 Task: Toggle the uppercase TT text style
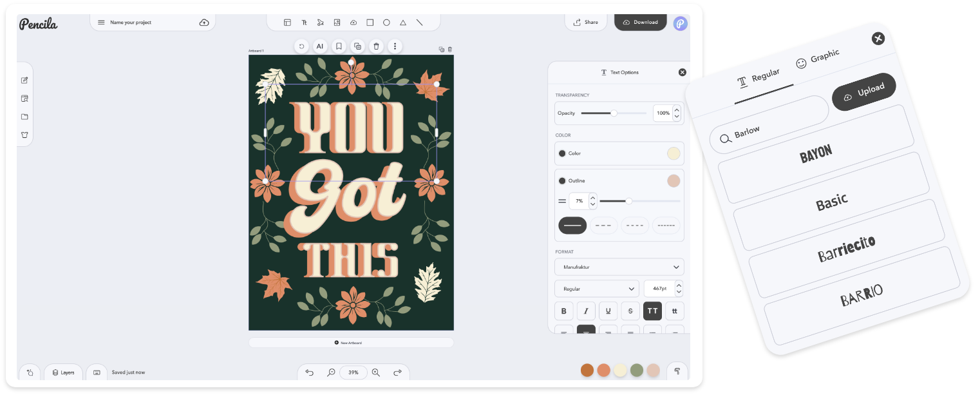coord(652,311)
